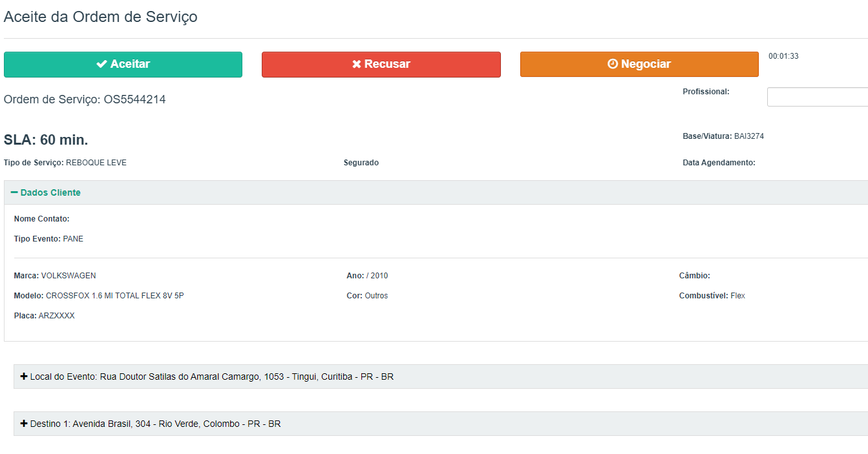Click the Aceite da Ordem de Serviço title
This screenshot has height=454, width=868.
click(101, 17)
